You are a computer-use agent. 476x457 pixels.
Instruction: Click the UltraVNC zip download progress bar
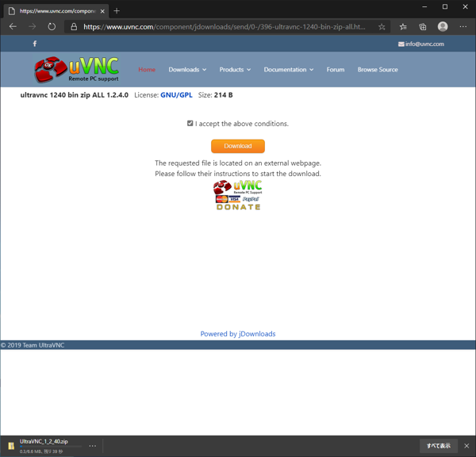(x=51, y=447)
